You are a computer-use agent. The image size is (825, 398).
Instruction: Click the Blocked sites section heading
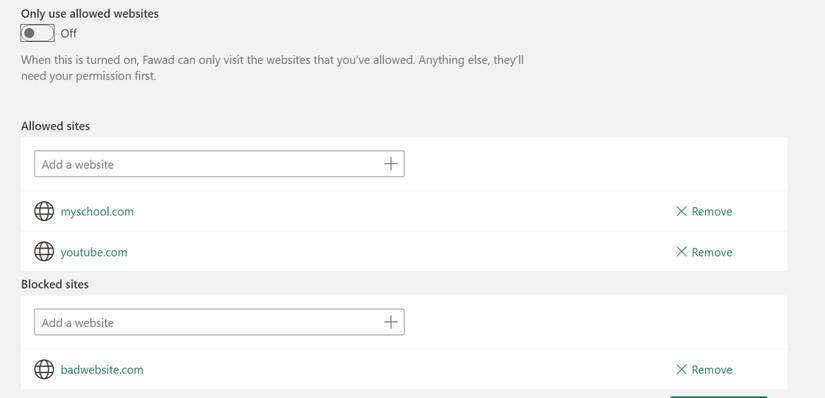(55, 284)
